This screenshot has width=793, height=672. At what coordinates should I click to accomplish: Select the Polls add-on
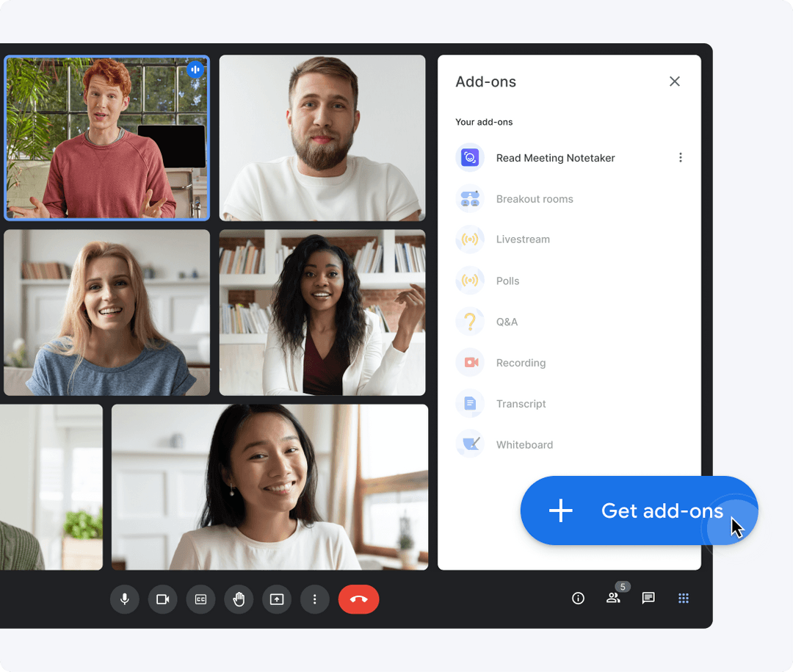point(509,281)
